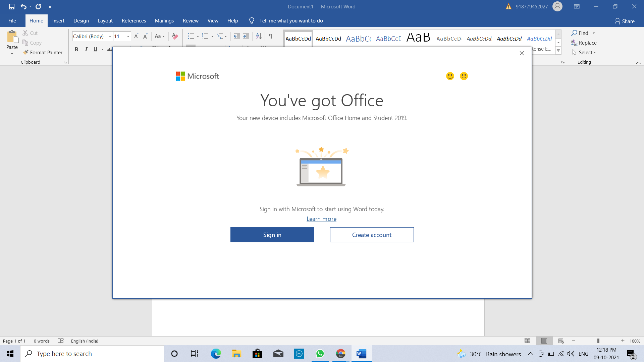Switch to the References tab
Screen dimensions: 644x362
pos(133,21)
